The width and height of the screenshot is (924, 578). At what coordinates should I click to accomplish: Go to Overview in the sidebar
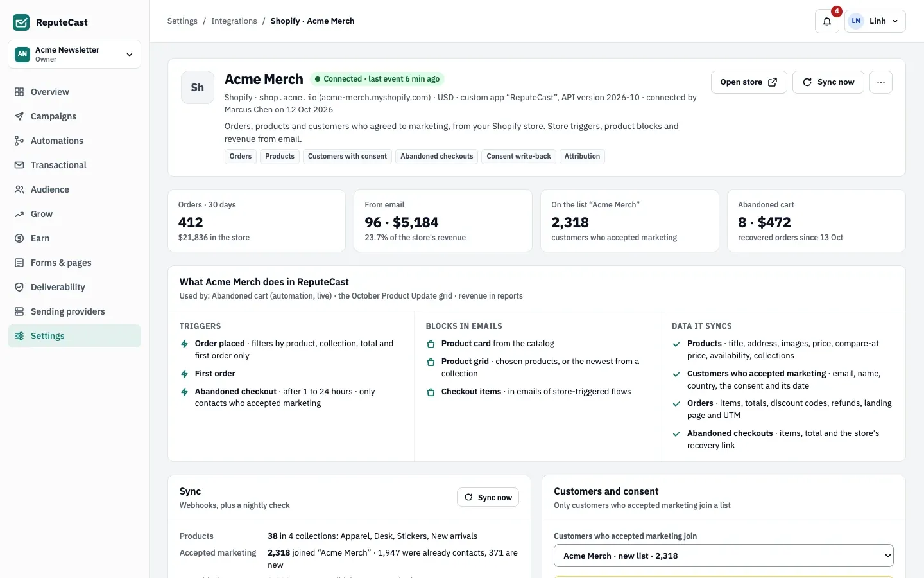tap(74, 92)
